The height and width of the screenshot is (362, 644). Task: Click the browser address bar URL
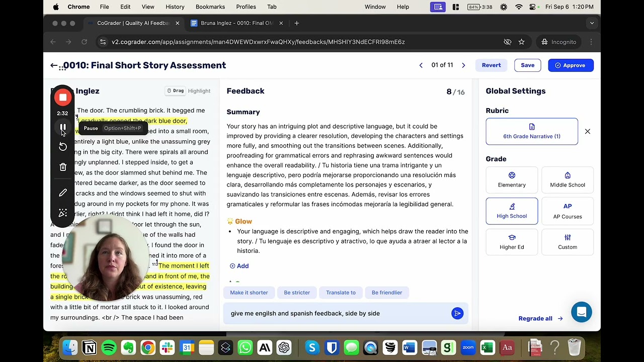258,42
